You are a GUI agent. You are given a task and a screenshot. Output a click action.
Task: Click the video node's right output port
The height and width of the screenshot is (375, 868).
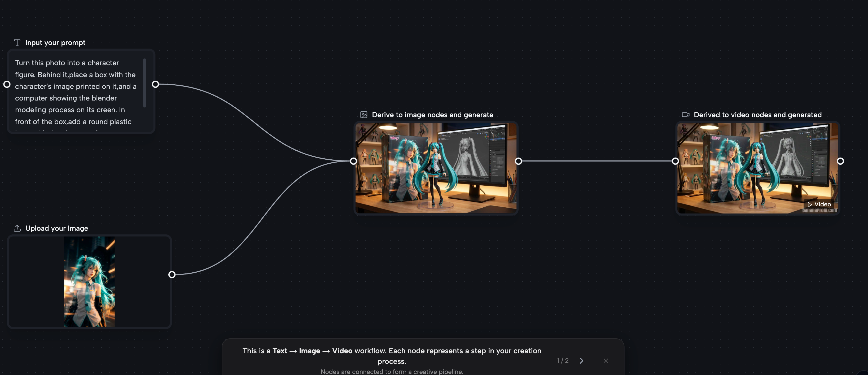[840, 161]
